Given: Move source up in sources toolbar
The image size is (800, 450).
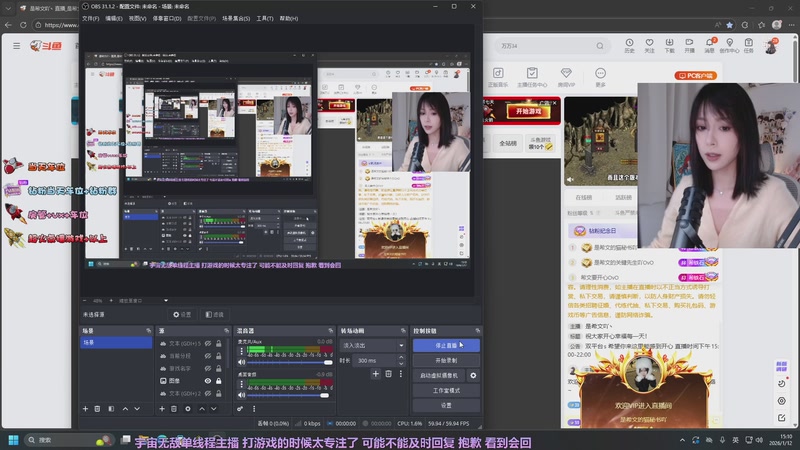Looking at the screenshot, I should tap(202, 409).
